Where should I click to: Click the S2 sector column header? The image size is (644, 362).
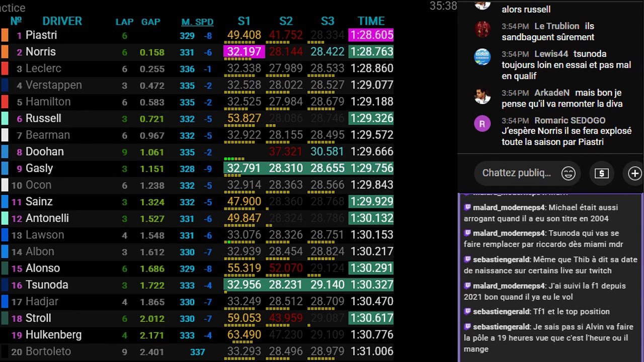(x=286, y=21)
